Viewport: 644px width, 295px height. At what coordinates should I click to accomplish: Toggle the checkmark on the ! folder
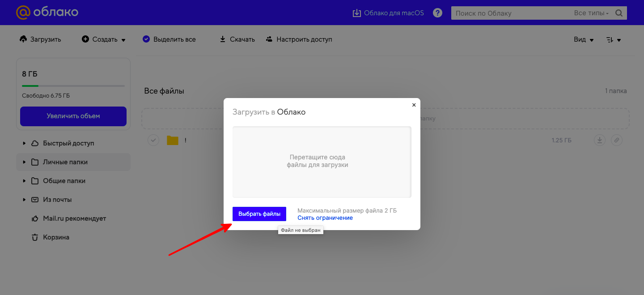coord(153,141)
